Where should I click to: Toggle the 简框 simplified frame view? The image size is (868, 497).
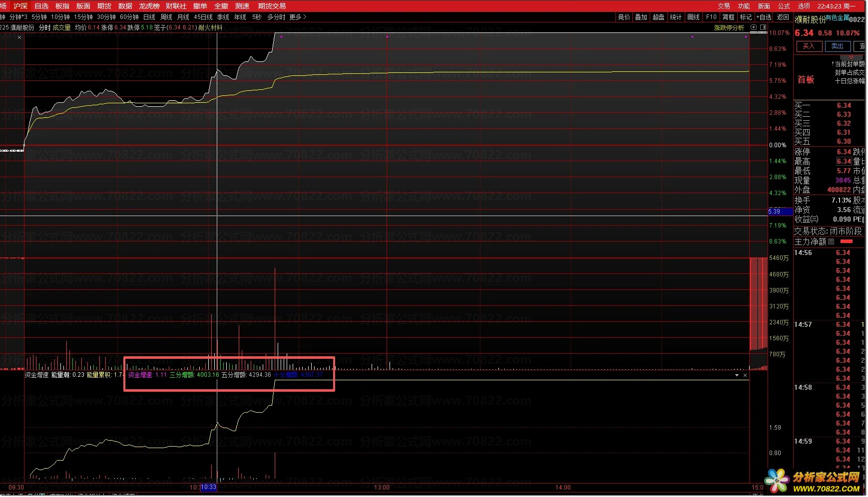[x=729, y=17]
